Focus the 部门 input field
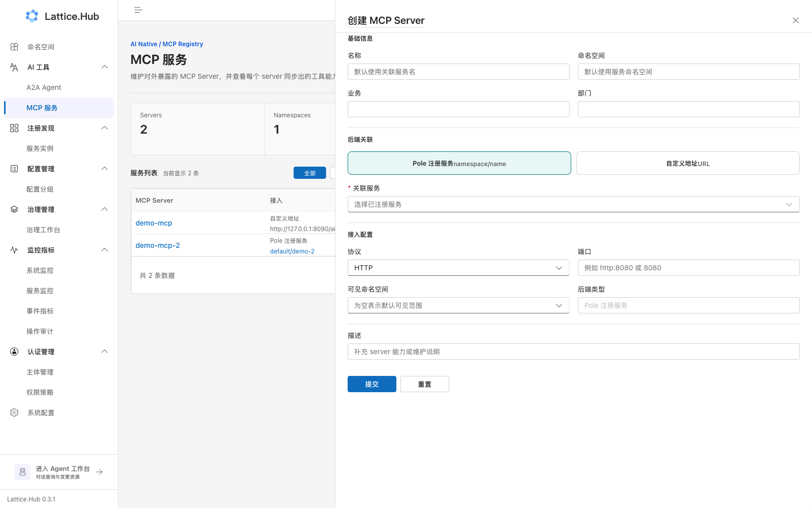812x508 pixels. [x=689, y=109]
